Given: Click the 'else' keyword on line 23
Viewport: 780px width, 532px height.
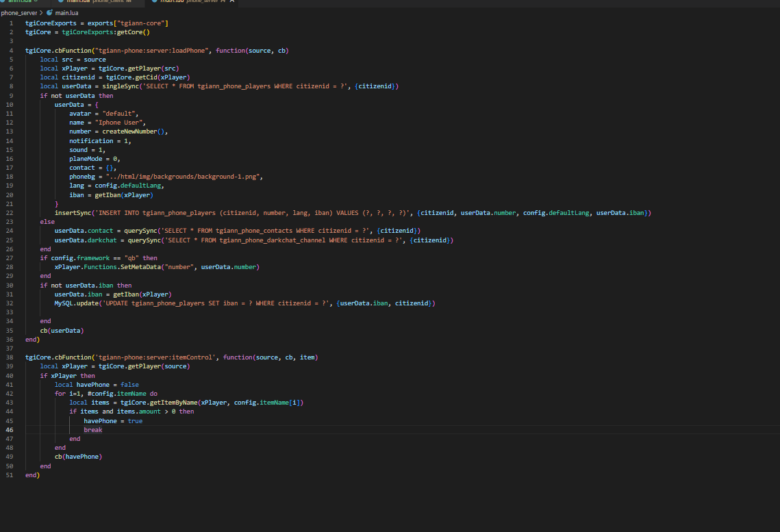Looking at the screenshot, I should click(47, 223).
